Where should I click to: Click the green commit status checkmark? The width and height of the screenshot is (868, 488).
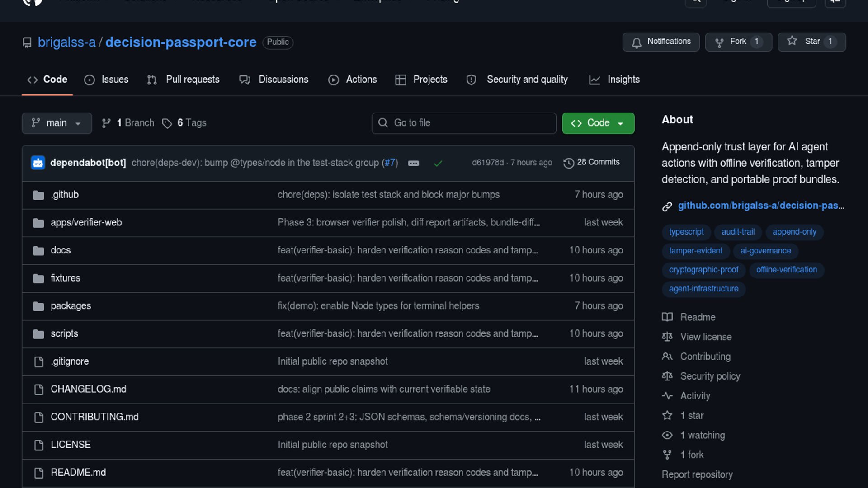438,163
